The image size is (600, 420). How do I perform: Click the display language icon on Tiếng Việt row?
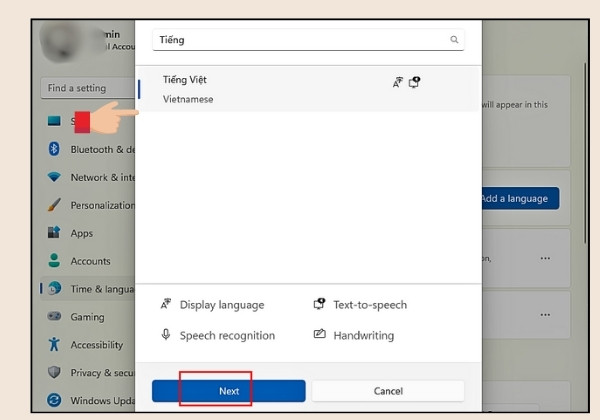(398, 82)
